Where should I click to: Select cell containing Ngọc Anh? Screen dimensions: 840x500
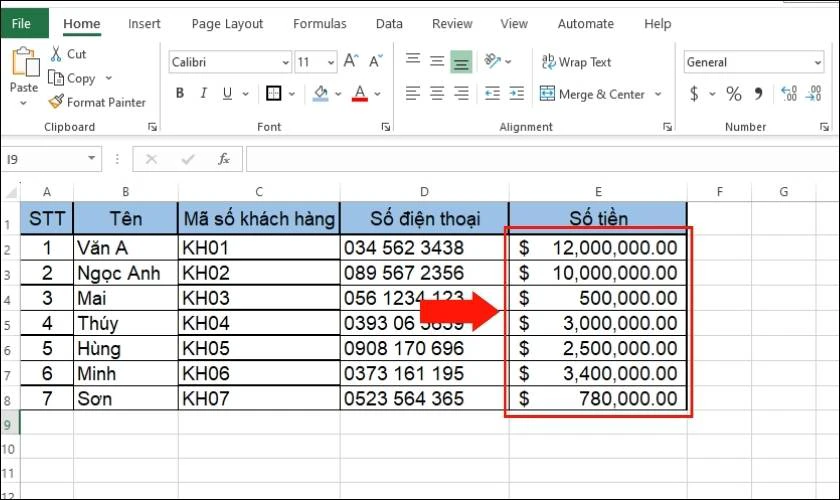click(125, 273)
